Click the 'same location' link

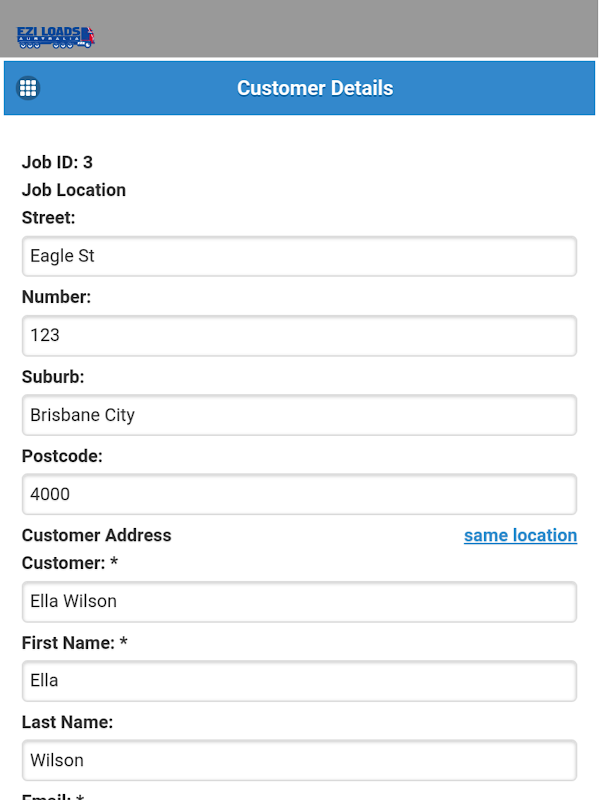(x=520, y=535)
